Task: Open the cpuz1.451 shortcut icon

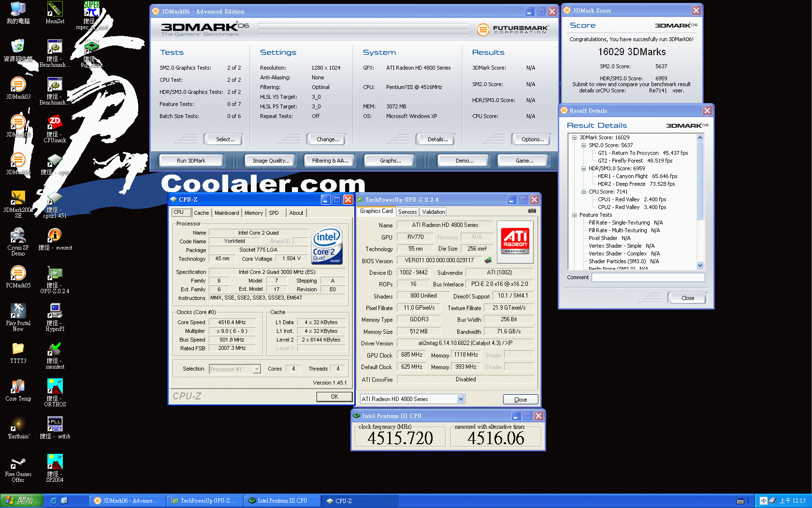Action: (x=55, y=204)
